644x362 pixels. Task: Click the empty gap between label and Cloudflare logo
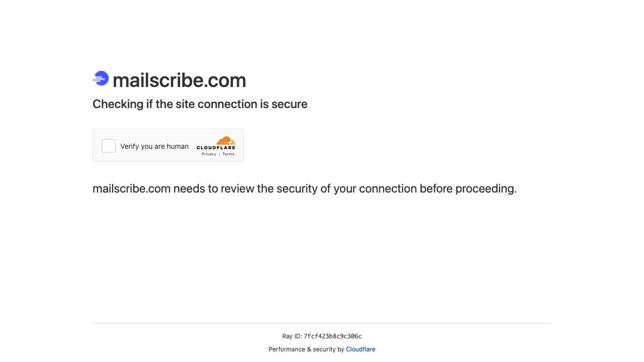pos(193,146)
